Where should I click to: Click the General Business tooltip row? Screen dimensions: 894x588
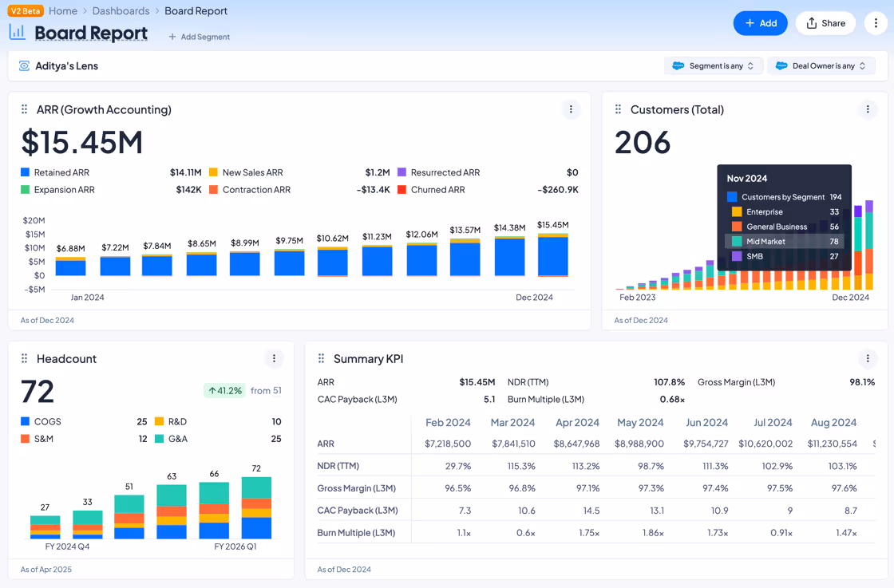pos(784,227)
